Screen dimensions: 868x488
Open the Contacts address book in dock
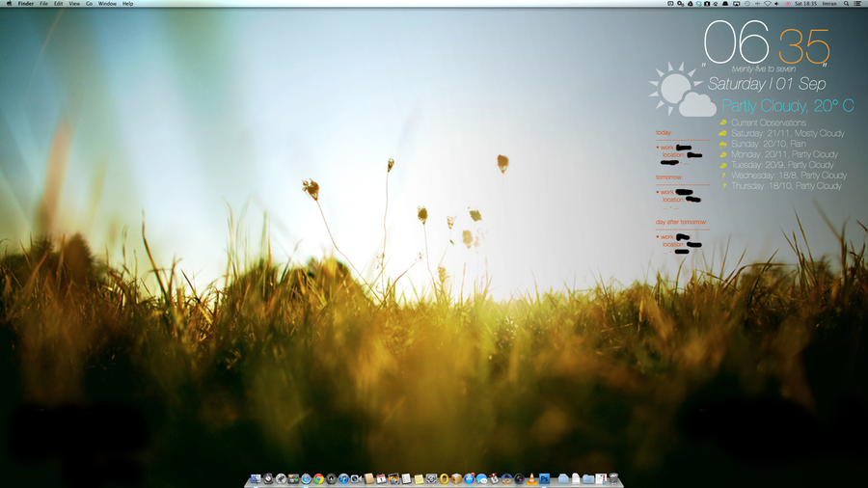point(369,478)
